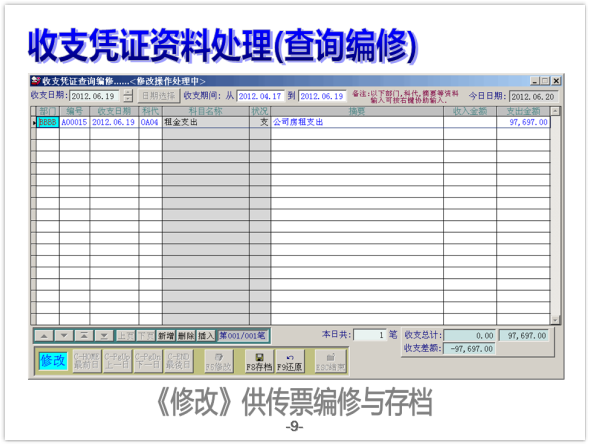Viewport: 590px width, 445px height.
Task: Edit the period end date field
Action: point(322,96)
